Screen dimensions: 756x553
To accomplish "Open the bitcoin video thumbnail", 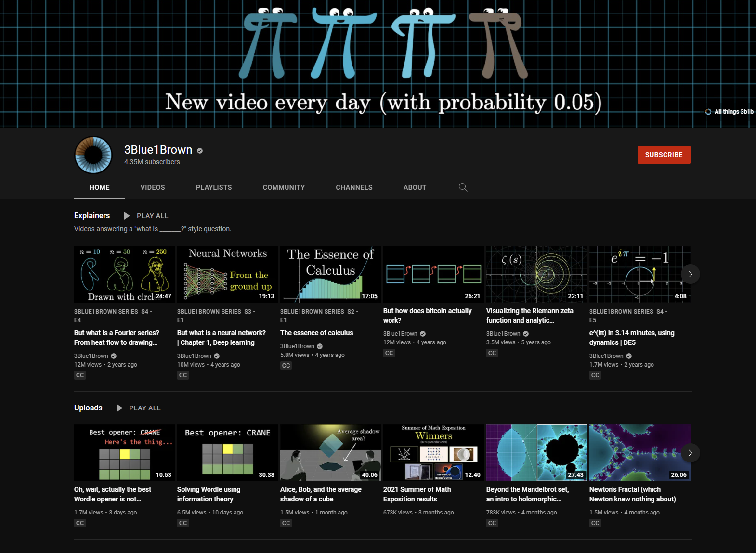I will pos(434,274).
